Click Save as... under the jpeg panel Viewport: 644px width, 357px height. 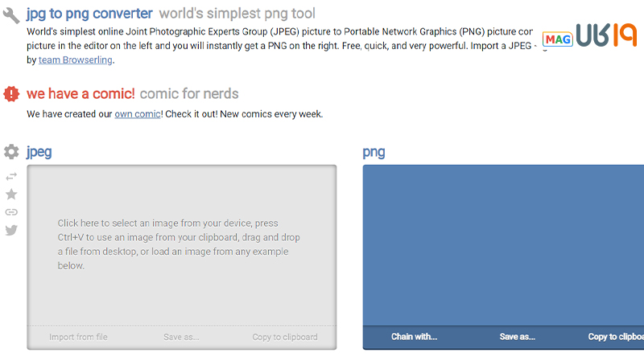pos(181,337)
